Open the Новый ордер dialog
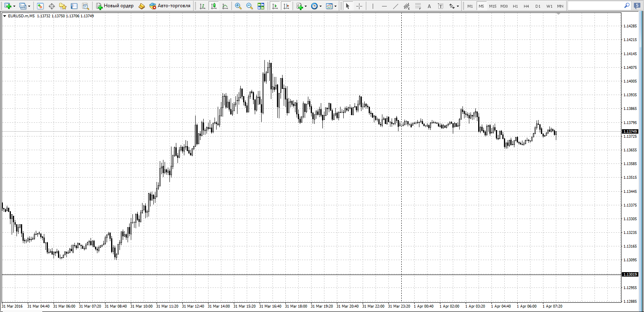The height and width of the screenshot is (312, 644). coord(115,6)
